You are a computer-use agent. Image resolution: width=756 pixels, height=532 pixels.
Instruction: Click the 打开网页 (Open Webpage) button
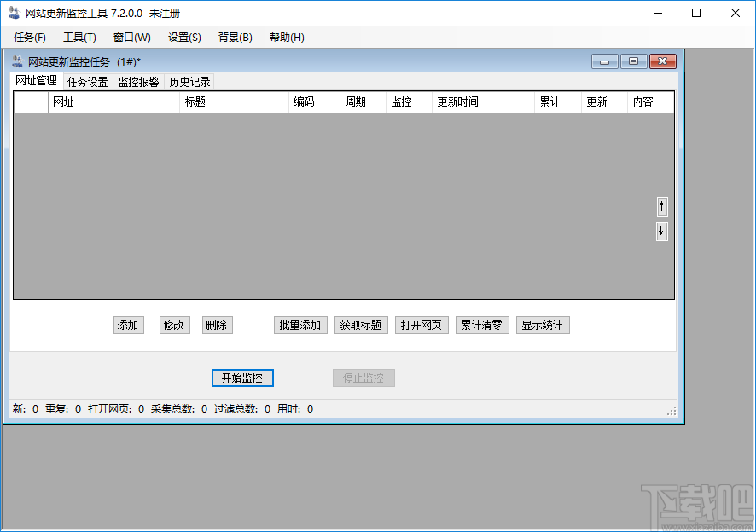421,325
